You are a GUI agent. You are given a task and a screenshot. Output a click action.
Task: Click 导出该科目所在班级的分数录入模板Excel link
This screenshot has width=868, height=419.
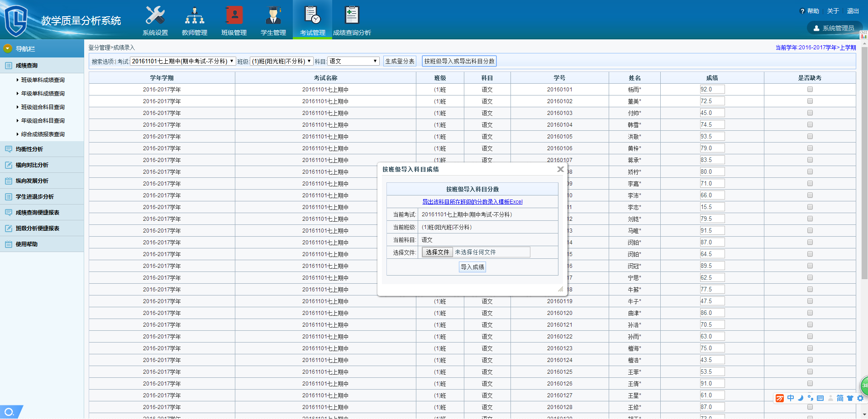click(x=472, y=202)
